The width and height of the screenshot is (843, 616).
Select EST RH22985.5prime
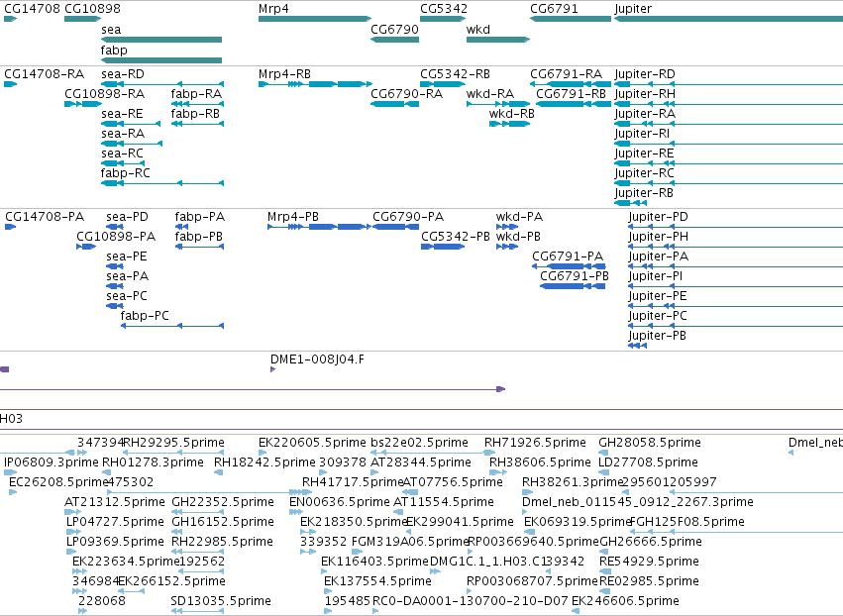pyautogui.click(x=197, y=551)
